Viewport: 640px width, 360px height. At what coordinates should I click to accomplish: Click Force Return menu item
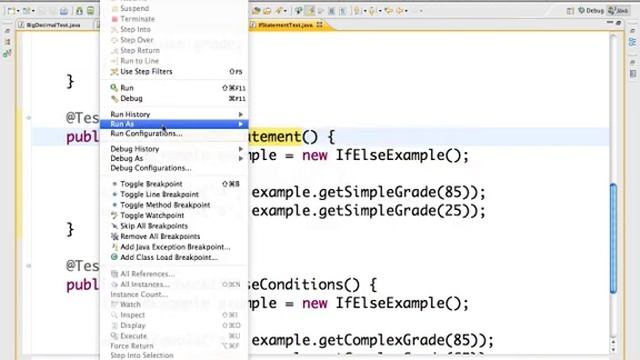(174, 346)
